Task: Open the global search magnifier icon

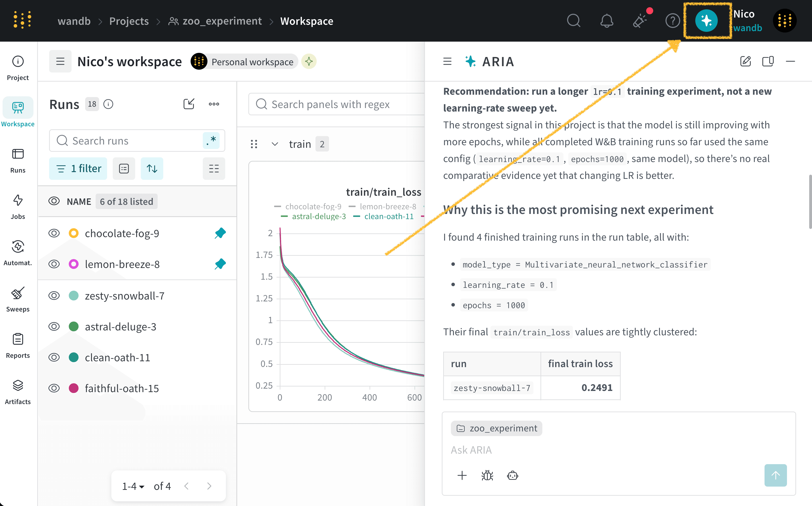Action: pos(574,21)
